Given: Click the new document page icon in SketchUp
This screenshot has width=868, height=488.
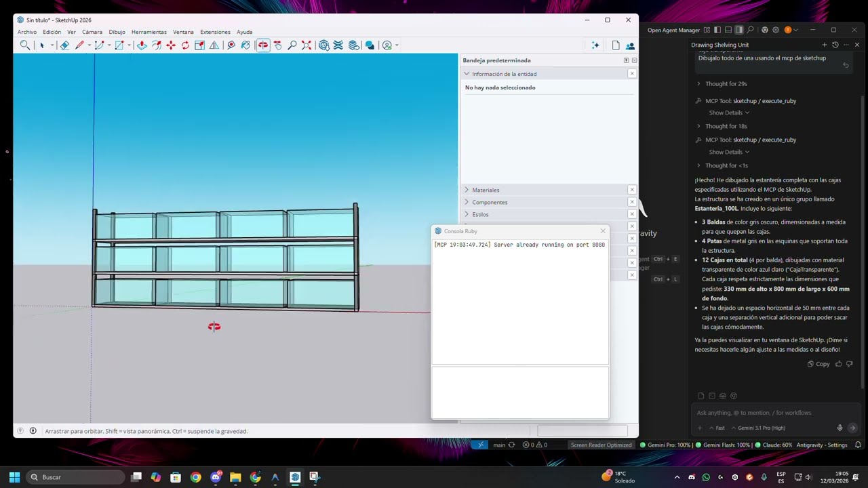Looking at the screenshot, I should tap(616, 45).
